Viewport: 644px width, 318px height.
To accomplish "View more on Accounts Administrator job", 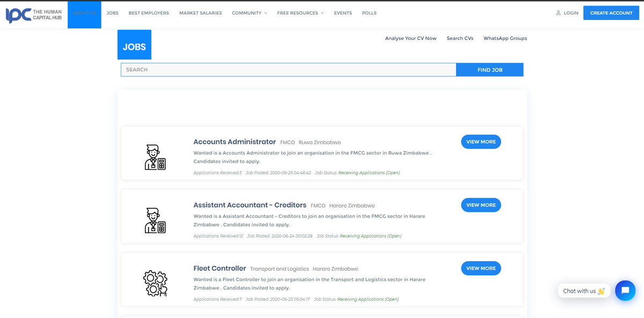I will [x=481, y=142].
